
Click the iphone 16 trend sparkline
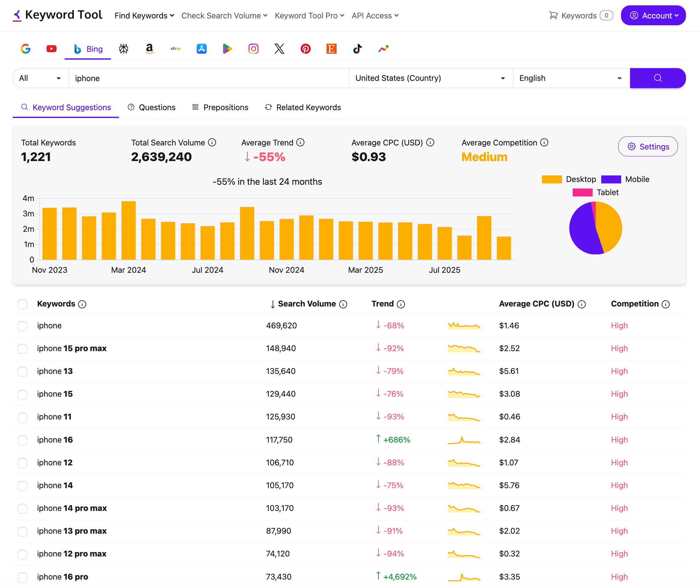click(x=464, y=440)
